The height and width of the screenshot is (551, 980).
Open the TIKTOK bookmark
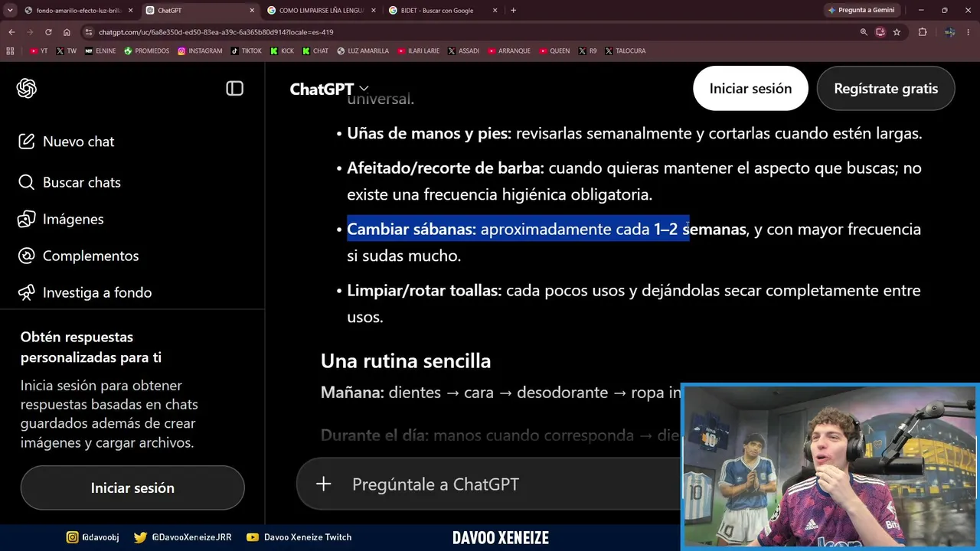pos(246,51)
